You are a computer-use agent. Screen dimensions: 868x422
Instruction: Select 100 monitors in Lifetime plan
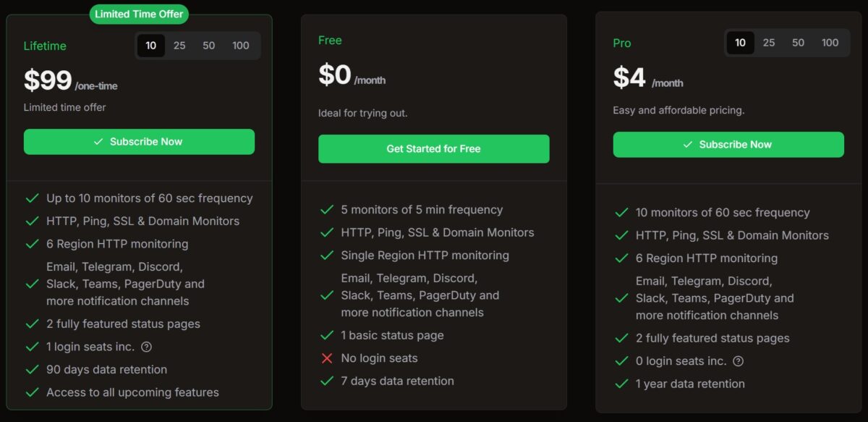coord(241,46)
